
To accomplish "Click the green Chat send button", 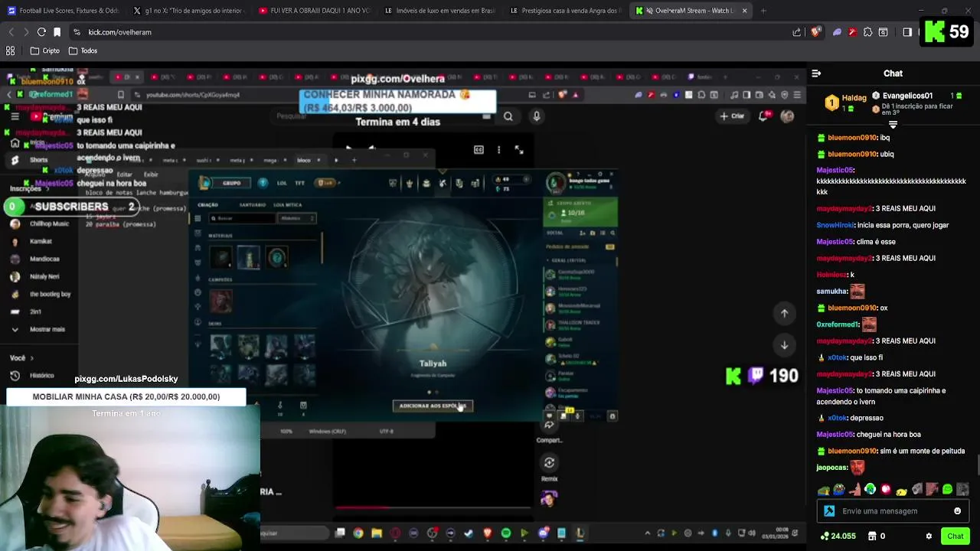I will click(x=955, y=536).
